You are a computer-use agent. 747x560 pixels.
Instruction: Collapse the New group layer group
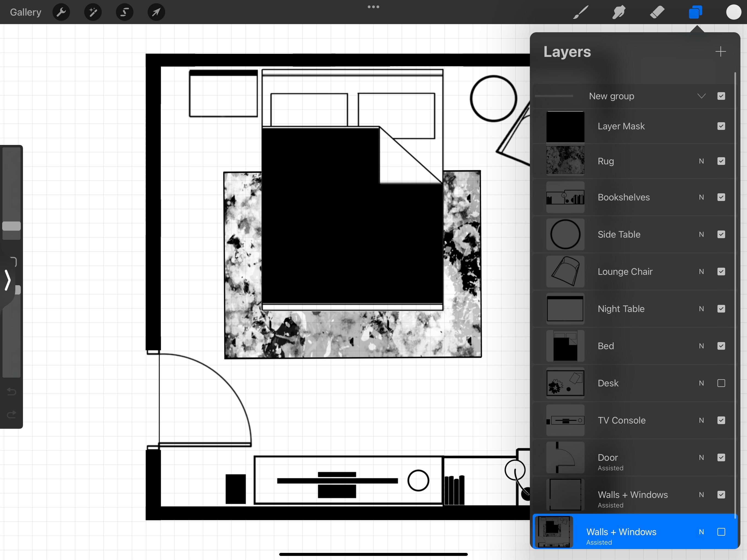(x=701, y=96)
